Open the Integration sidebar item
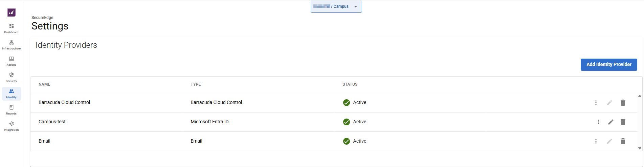Viewport: 644px width, 167px height. [12, 126]
